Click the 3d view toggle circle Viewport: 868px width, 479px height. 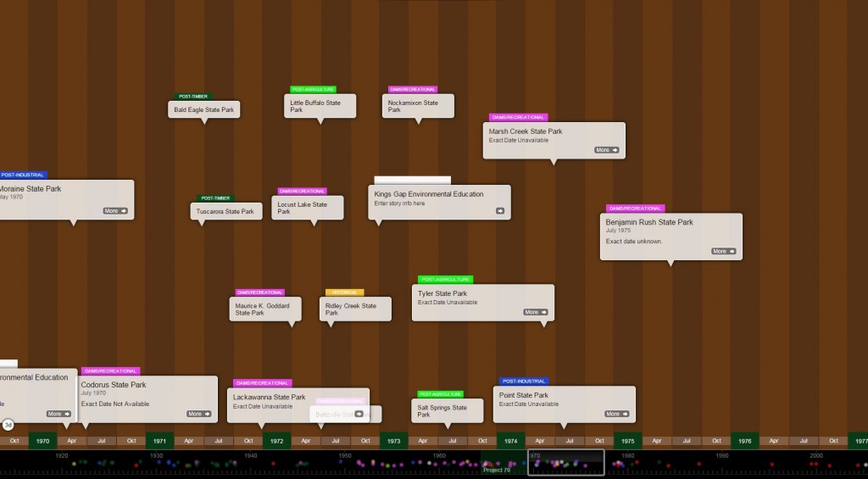[x=8, y=425]
